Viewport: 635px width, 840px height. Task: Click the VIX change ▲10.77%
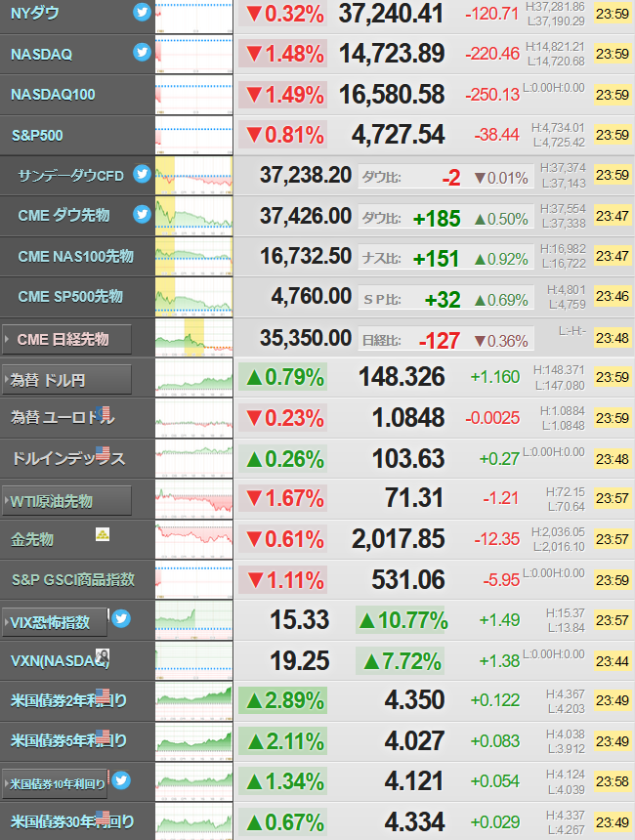(x=402, y=620)
